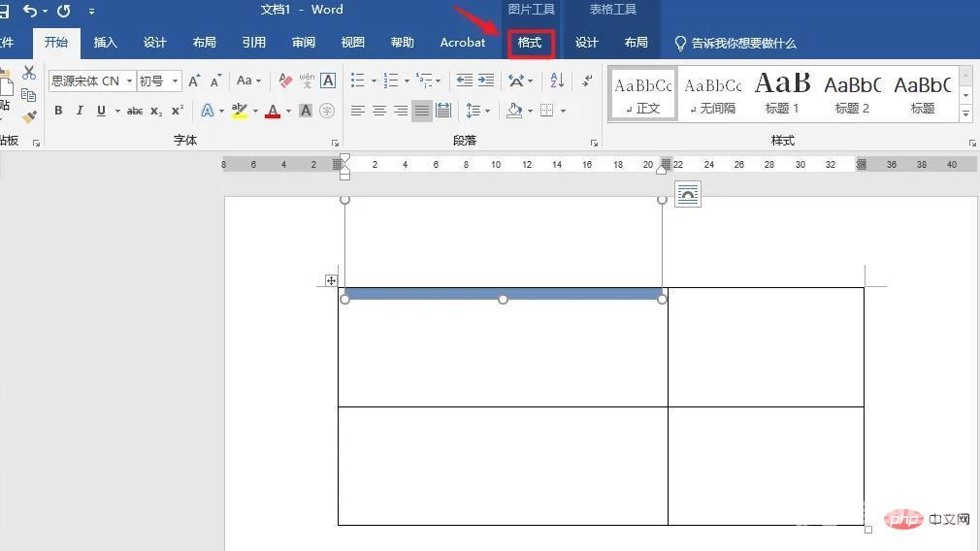Clear all formatting with eraser icon
980x551 pixels.
285,81
